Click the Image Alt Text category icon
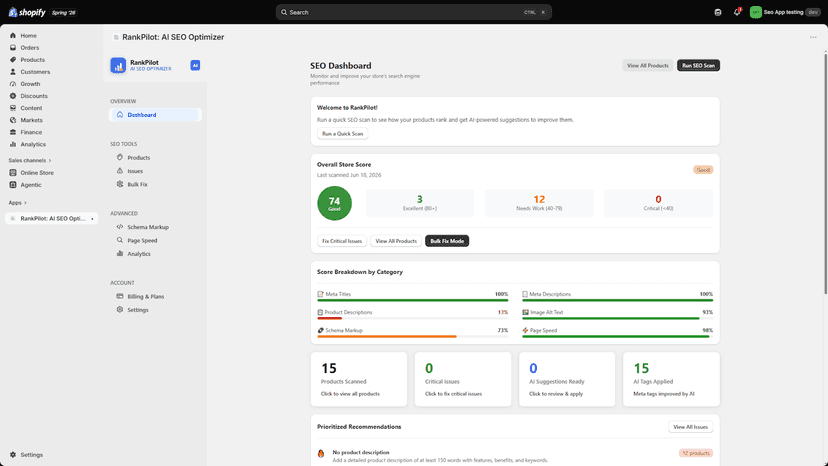The image size is (828, 466). [x=525, y=312]
